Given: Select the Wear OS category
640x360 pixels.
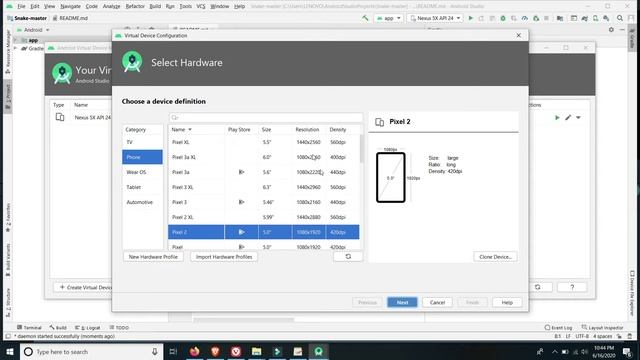Looking at the screenshot, I should tap(142, 172).
